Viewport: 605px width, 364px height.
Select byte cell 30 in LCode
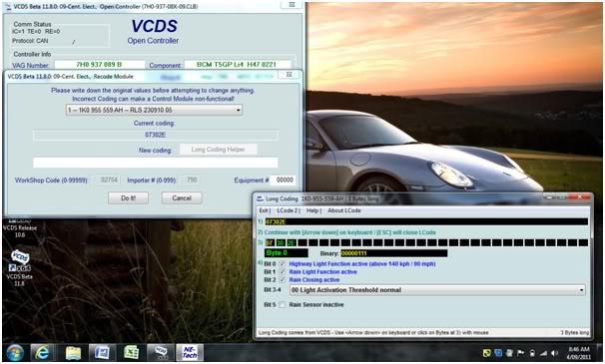pos(281,243)
